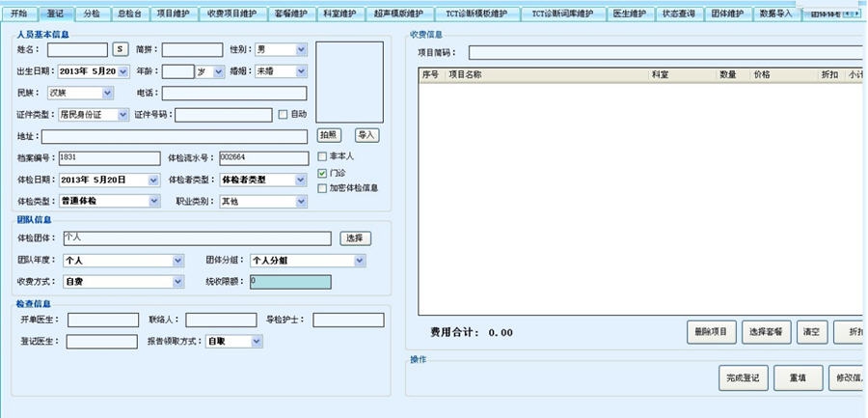Focus the 年龄 number field
This screenshot has width=868, height=418.
[177, 71]
